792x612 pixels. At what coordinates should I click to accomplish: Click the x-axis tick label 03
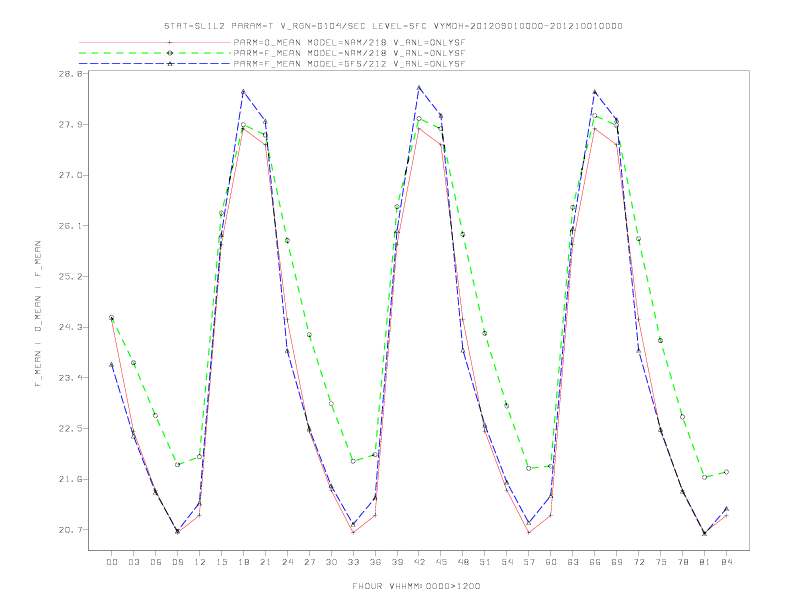pyautogui.click(x=133, y=562)
